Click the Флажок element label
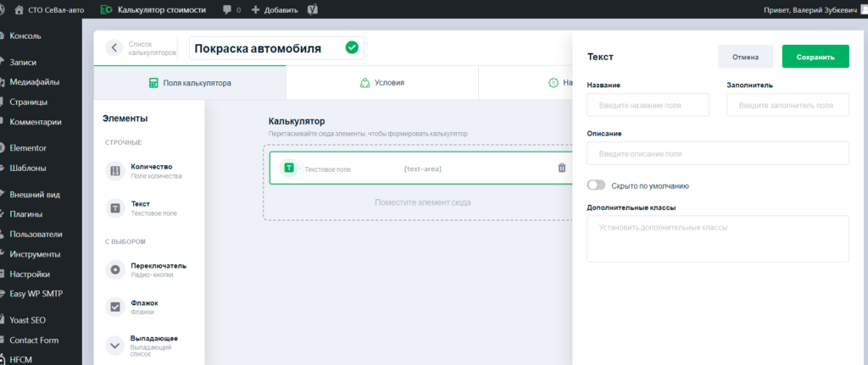Viewport: 868px width, 365px height. (x=144, y=303)
